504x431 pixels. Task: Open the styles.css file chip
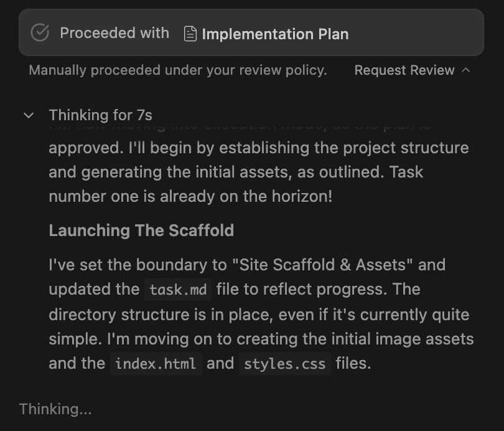284,364
